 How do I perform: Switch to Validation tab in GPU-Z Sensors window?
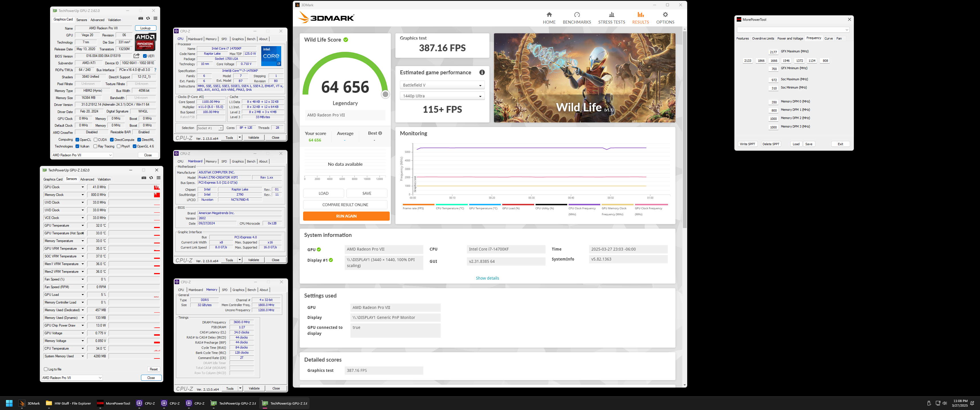pos(104,179)
